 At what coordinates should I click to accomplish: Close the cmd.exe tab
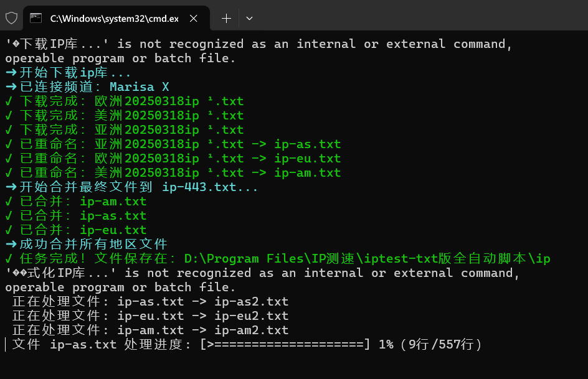194,18
